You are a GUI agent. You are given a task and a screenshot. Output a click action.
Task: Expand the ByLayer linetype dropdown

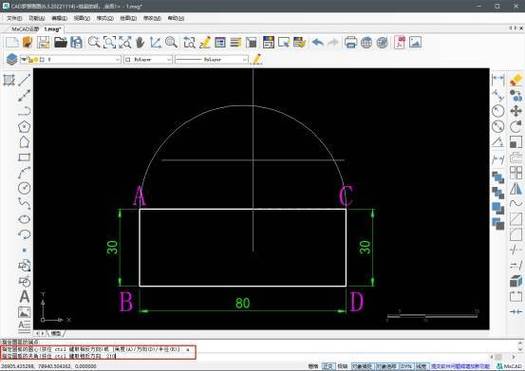(x=212, y=60)
